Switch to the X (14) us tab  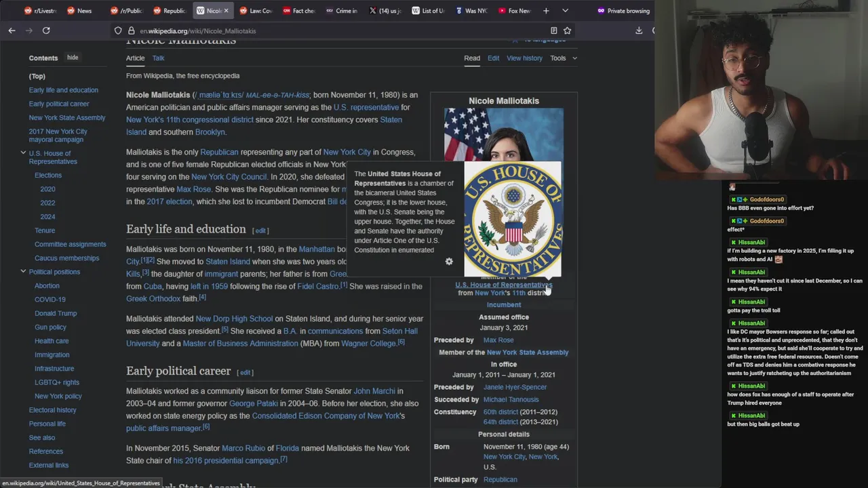385,11
